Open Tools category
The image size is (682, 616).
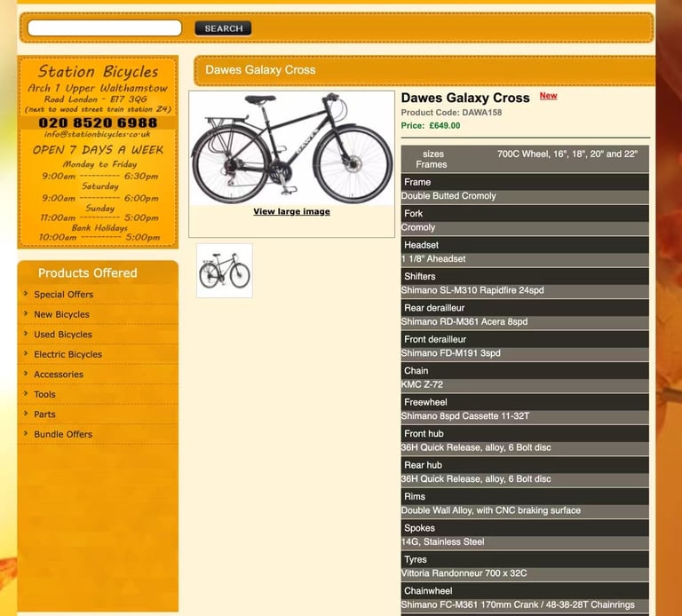tap(44, 394)
